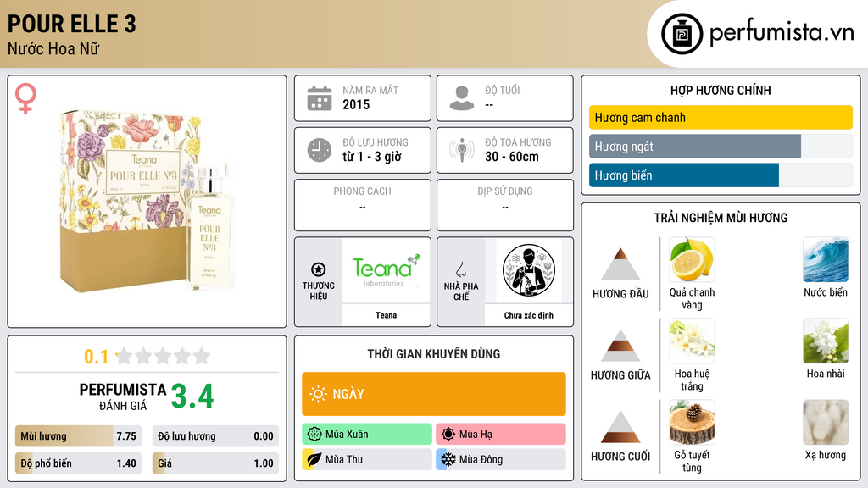Viewport: 868px width, 488px height.
Task: Select the Mùa Xuân season tag
Action: (x=367, y=435)
